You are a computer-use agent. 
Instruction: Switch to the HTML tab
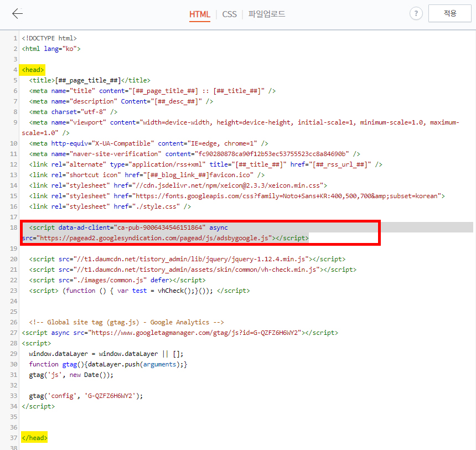pyautogui.click(x=199, y=14)
